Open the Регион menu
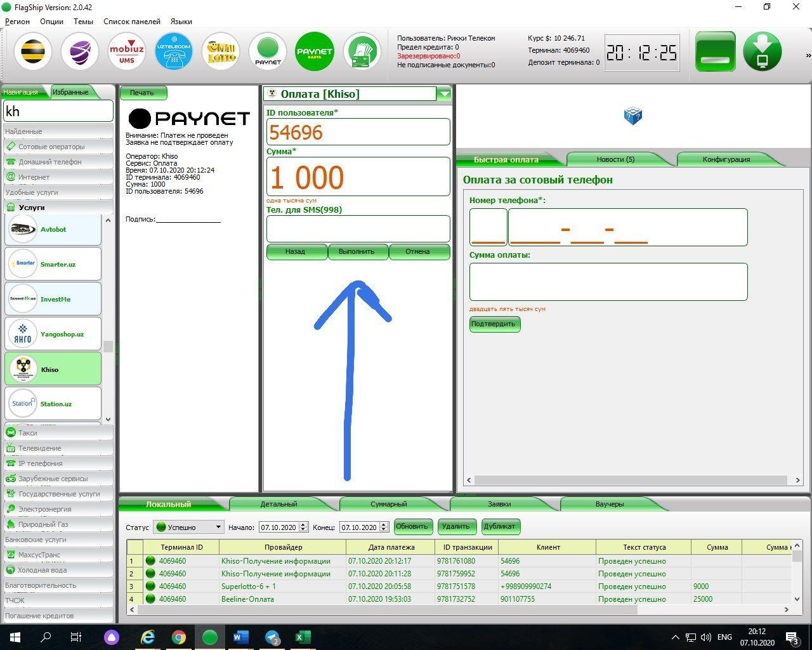The height and width of the screenshot is (650, 812). 17,21
